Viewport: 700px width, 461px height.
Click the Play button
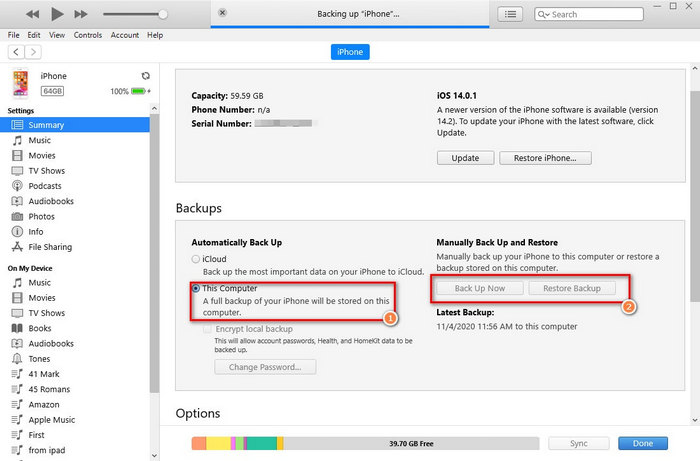click(x=57, y=14)
